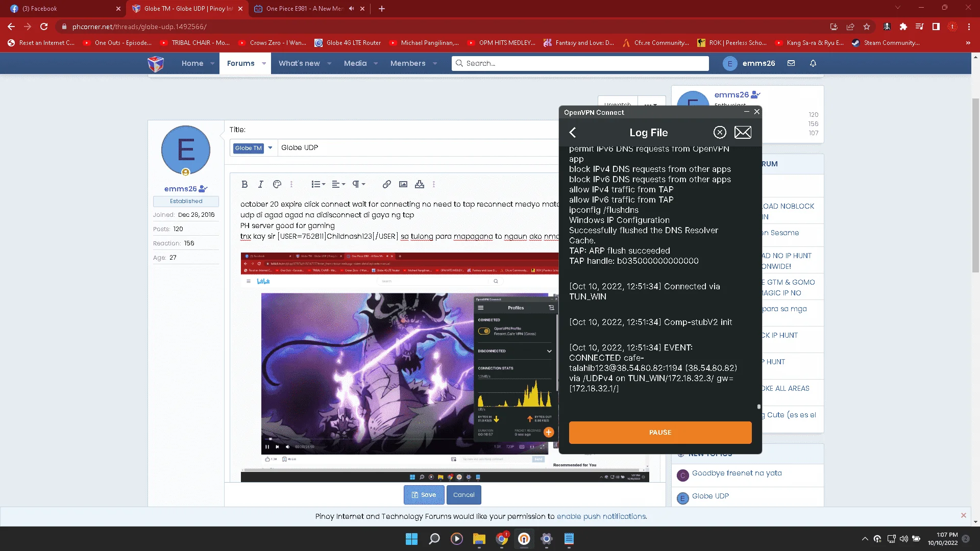
Task: Apply bold formatting in the post editor
Action: [244, 184]
